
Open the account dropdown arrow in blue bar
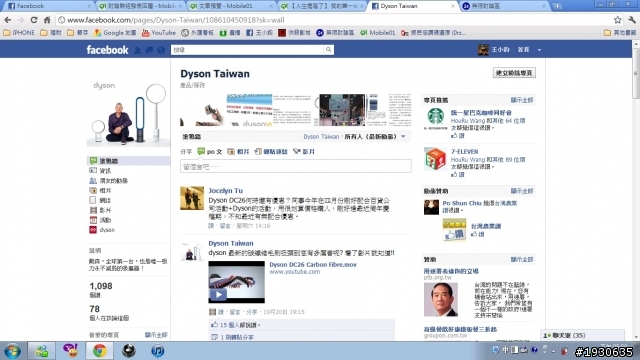(x=539, y=50)
